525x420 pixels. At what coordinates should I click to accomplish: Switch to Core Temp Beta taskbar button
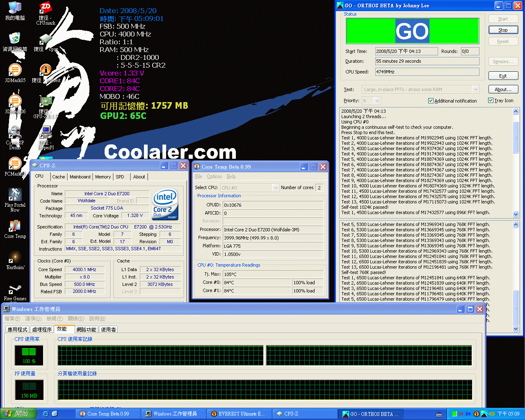click(108, 414)
